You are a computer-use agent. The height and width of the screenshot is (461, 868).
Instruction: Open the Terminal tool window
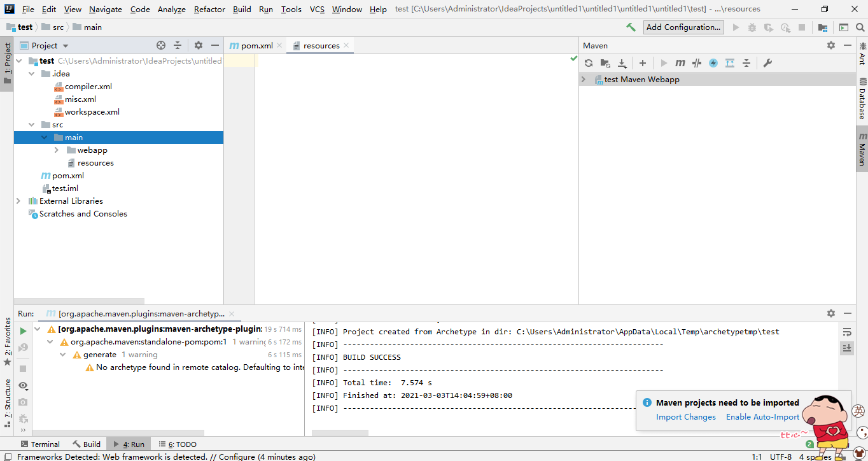pos(40,444)
